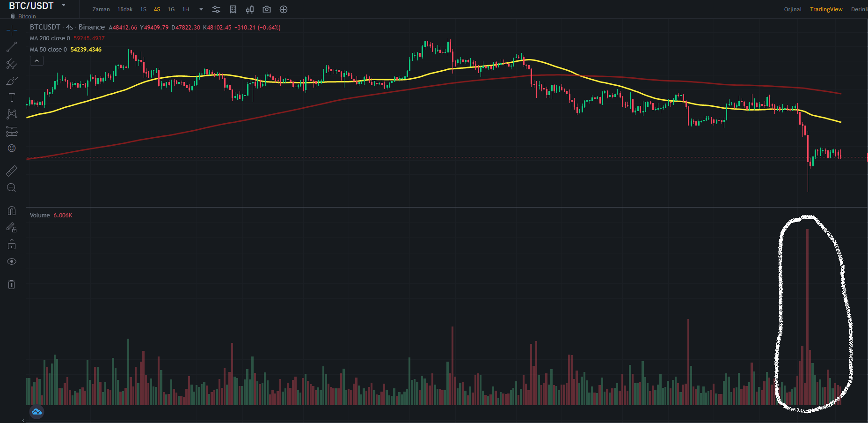Select the text annotation tool
This screenshot has width=868, height=423.
[12, 97]
